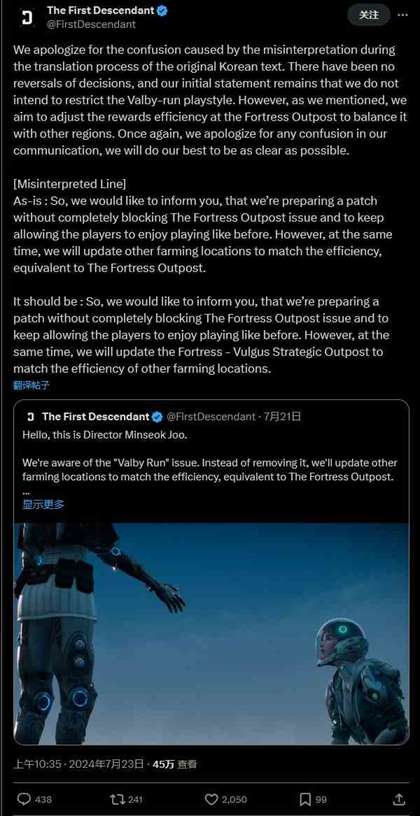Open the quoted post date 7月21日

pyautogui.click(x=282, y=416)
